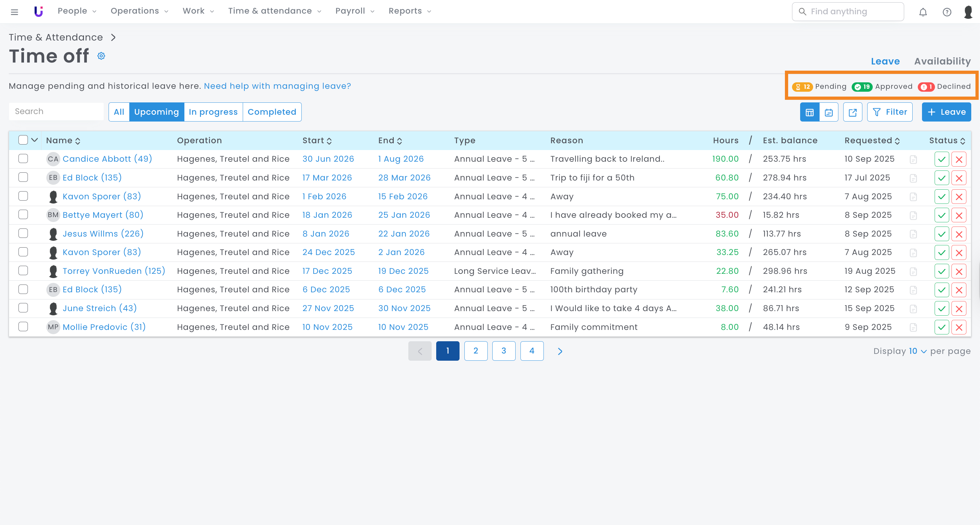Open the Display 10 per page dropdown
Screen dimensions: 980x525
[x=917, y=351]
